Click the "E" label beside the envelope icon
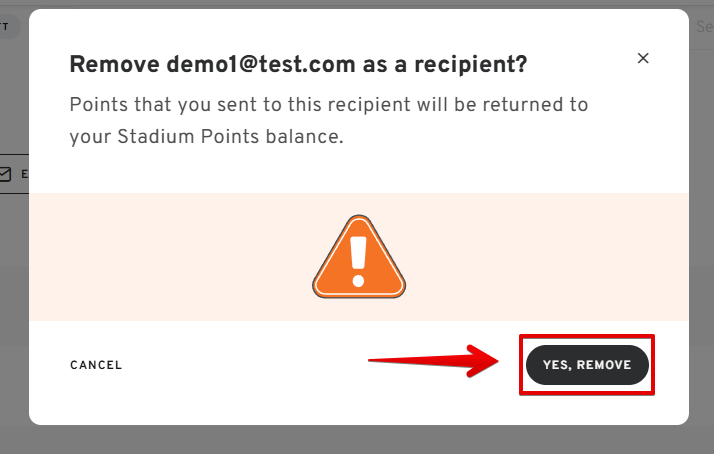This screenshot has width=714, height=454. click(x=25, y=174)
